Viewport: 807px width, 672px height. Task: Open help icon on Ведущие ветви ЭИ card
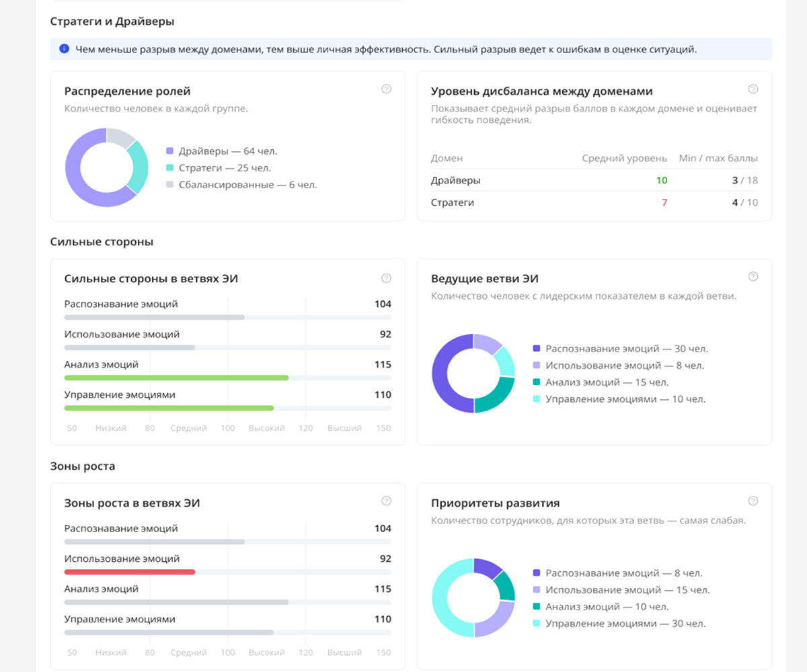click(753, 276)
